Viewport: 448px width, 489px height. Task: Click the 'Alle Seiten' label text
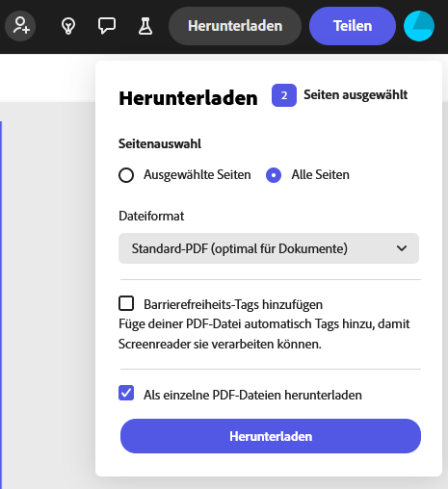click(x=320, y=175)
